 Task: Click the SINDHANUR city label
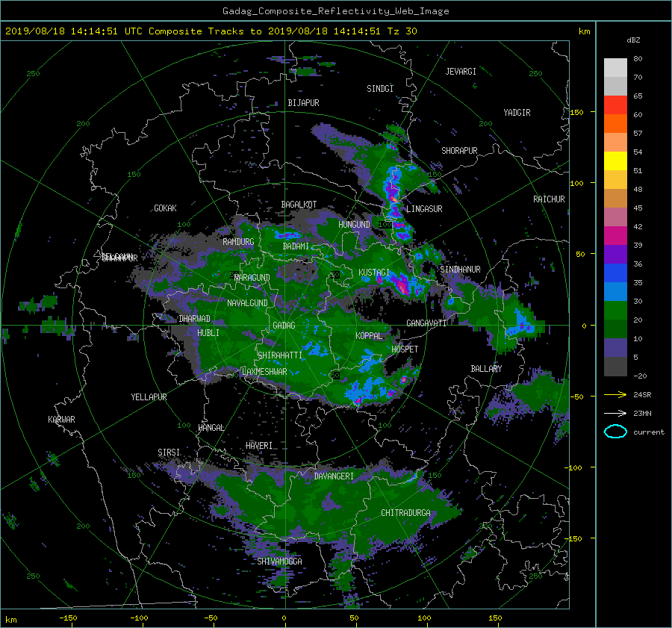(460, 270)
